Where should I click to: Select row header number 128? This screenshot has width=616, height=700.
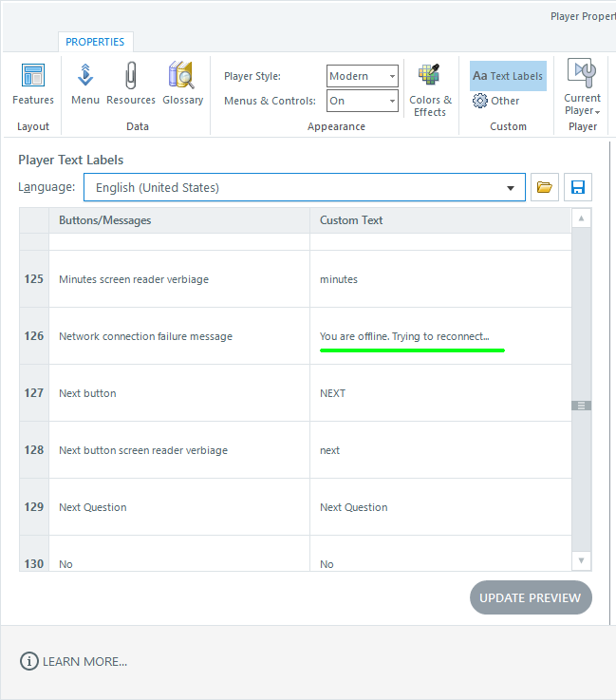34,450
